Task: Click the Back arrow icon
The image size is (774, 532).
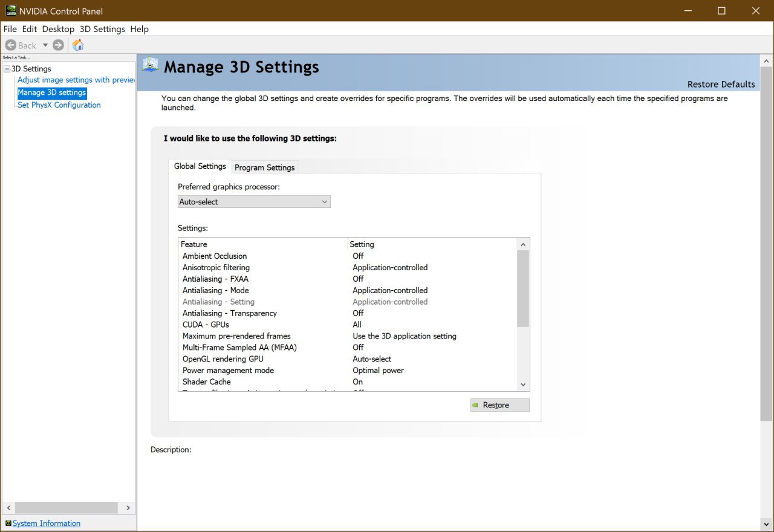Action: pos(11,45)
